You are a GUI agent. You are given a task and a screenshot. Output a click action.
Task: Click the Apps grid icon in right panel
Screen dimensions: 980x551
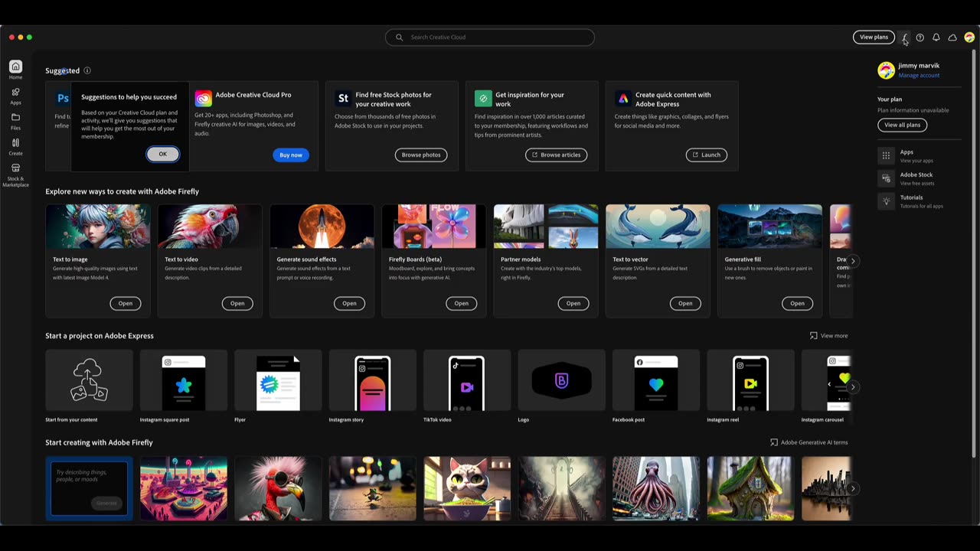click(886, 155)
